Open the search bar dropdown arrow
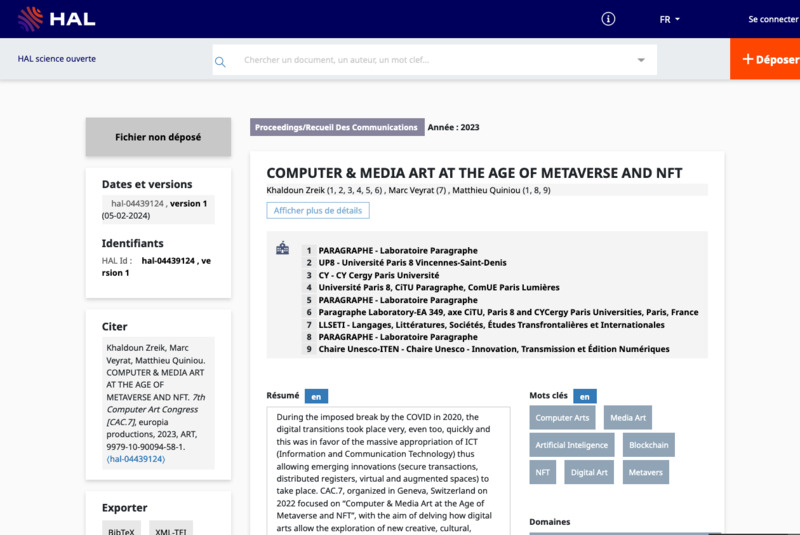This screenshot has width=800, height=535. (641, 60)
